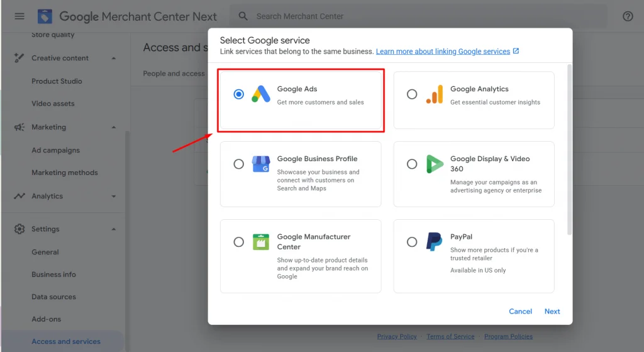
Task: Open Marketing methods page
Action: [65, 173]
